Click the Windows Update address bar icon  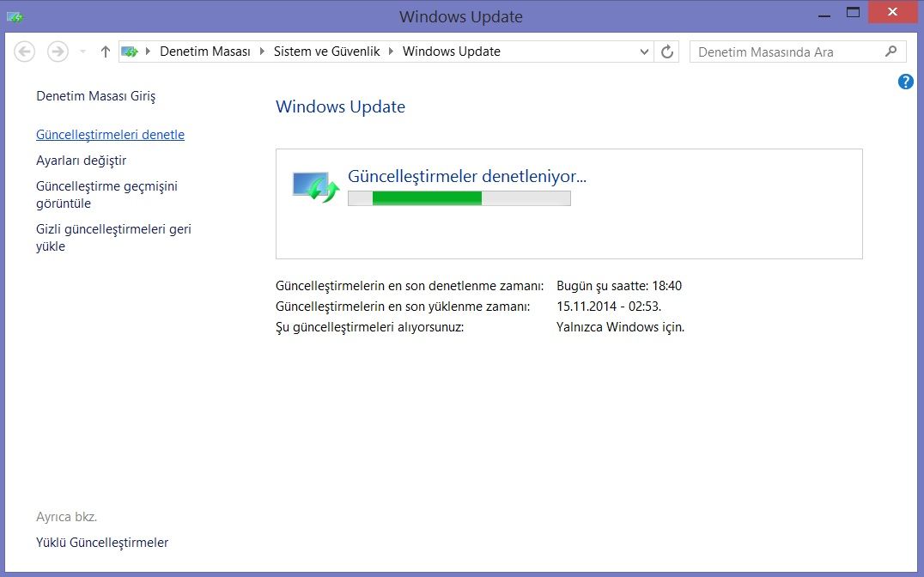pyautogui.click(x=130, y=52)
